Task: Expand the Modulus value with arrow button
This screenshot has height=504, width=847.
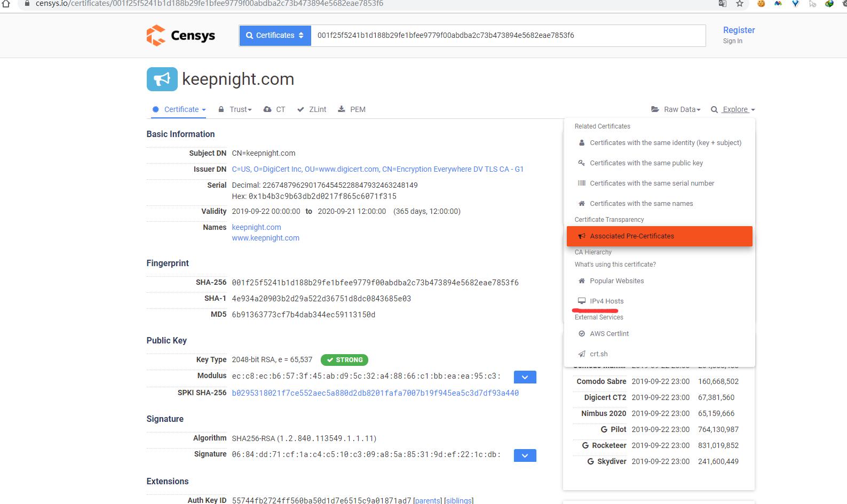Action: (x=525, y=377)
